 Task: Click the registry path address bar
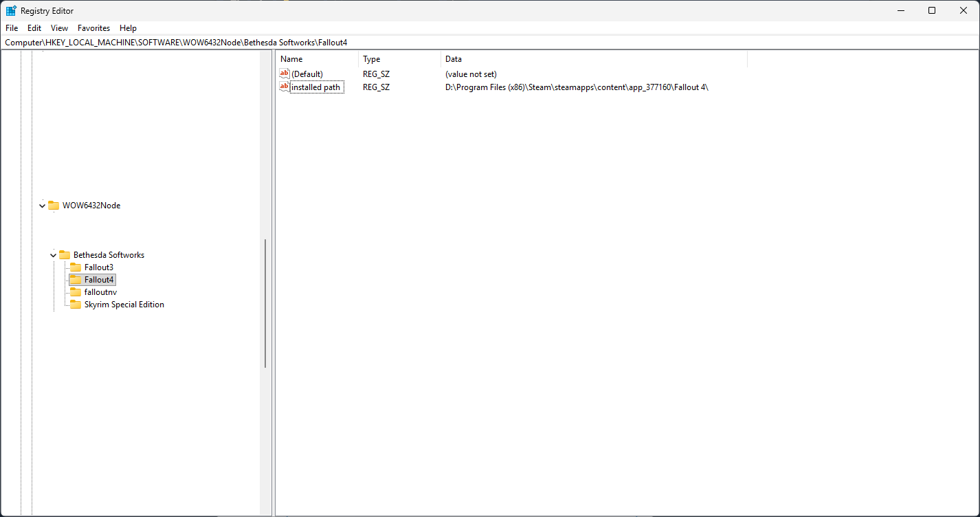(490, 42)
